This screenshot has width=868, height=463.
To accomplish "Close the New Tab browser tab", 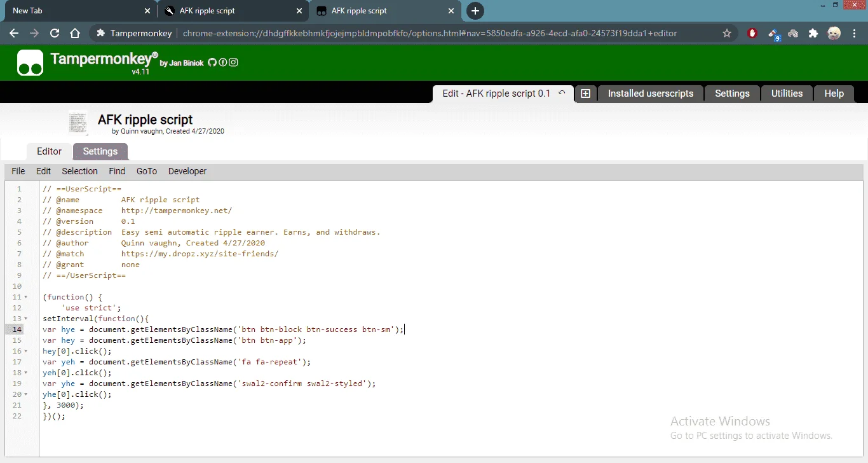I will (147, 11).
